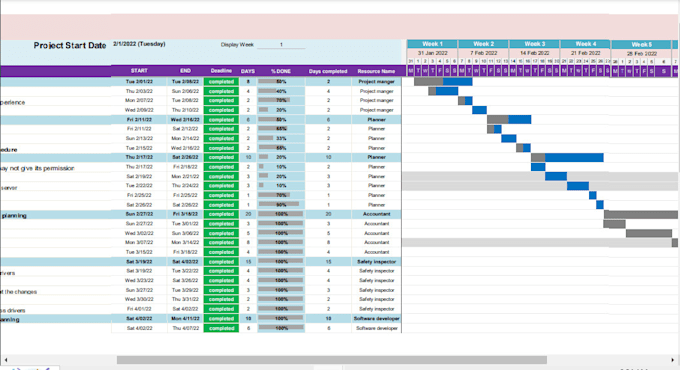This screenshot has width=680, height=370.
Task: Click the Gantt bar for Tue 2/01/22–Tue 2/08/22 task
Action: (443, 82)
